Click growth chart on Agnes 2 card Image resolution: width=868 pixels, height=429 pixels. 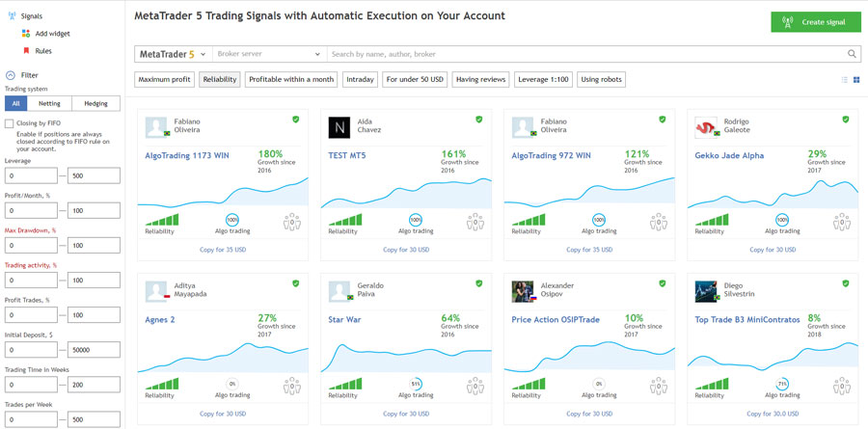(223, 358)
